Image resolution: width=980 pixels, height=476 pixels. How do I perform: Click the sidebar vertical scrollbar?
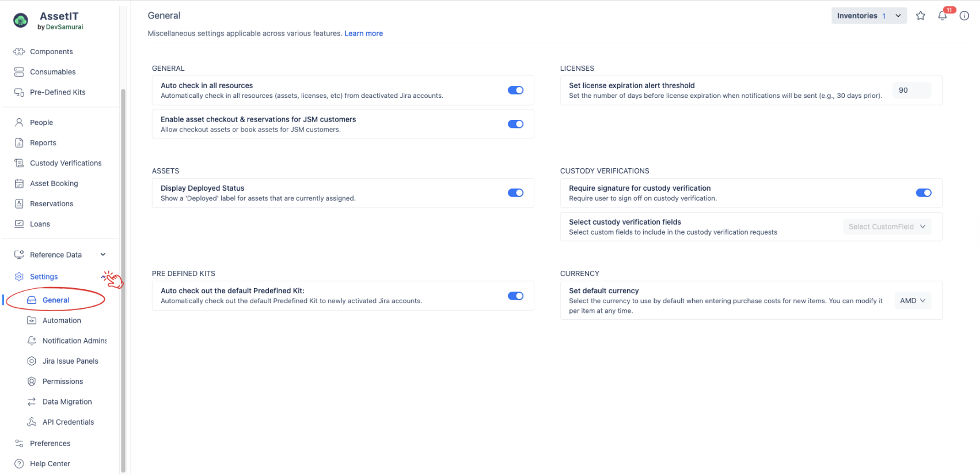tap(123, 277)
